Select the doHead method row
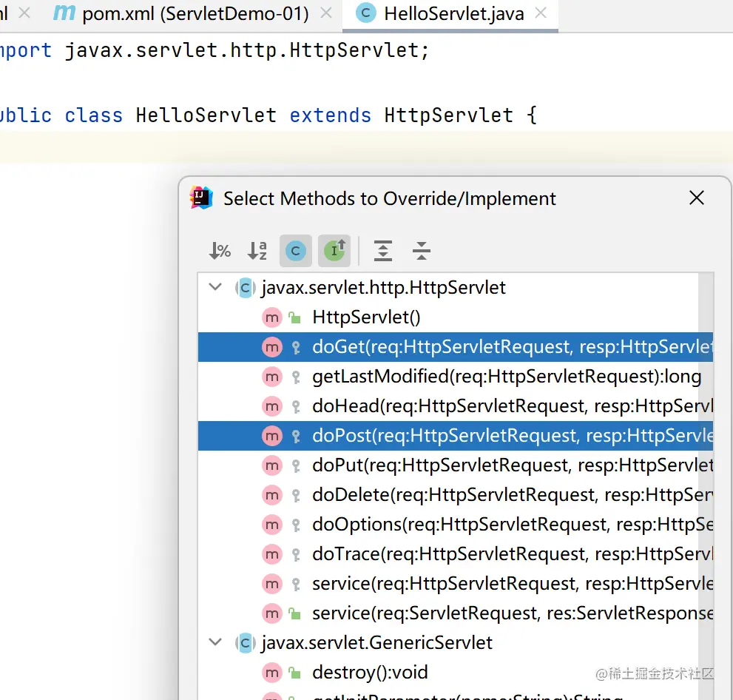 coord(456,406)
